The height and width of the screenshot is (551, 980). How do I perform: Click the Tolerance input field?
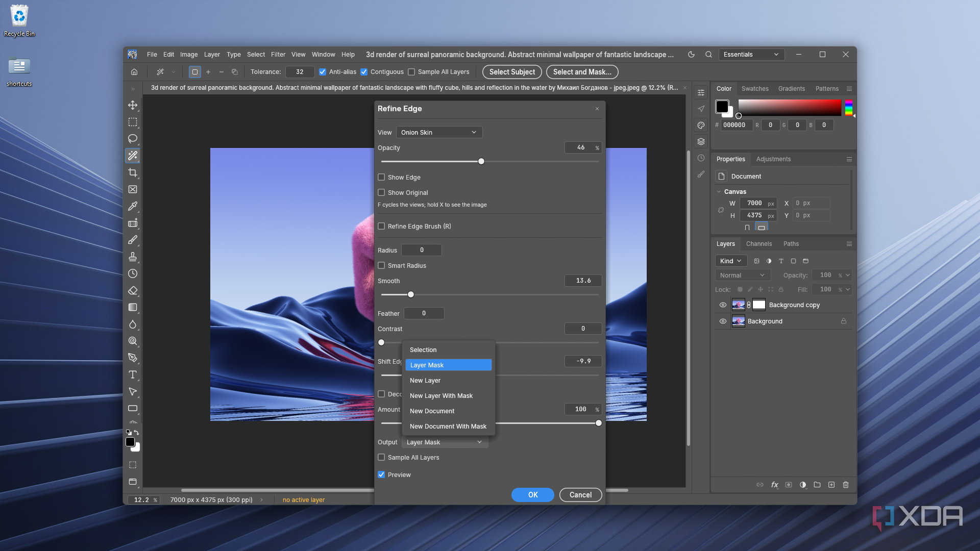coord(300,72)
